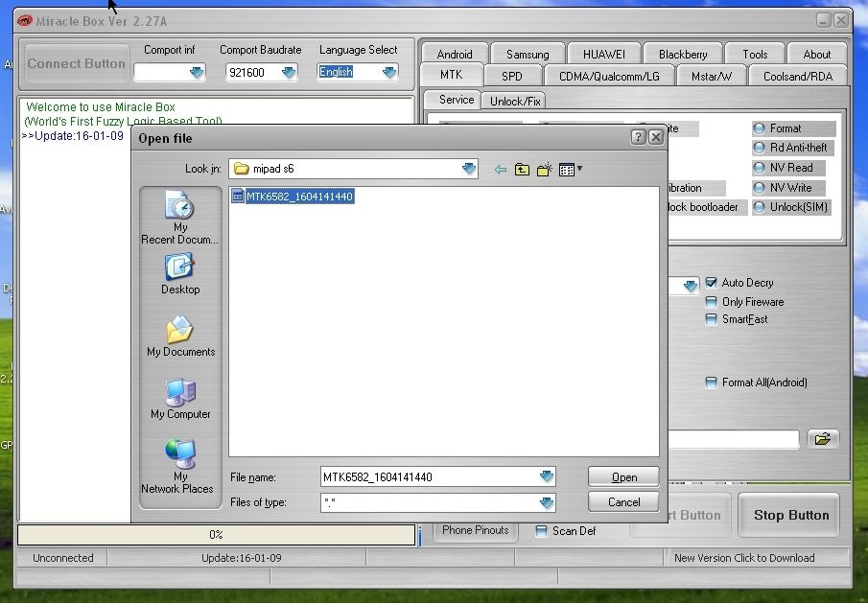Click the Stop Button

(x=790, y=515)
